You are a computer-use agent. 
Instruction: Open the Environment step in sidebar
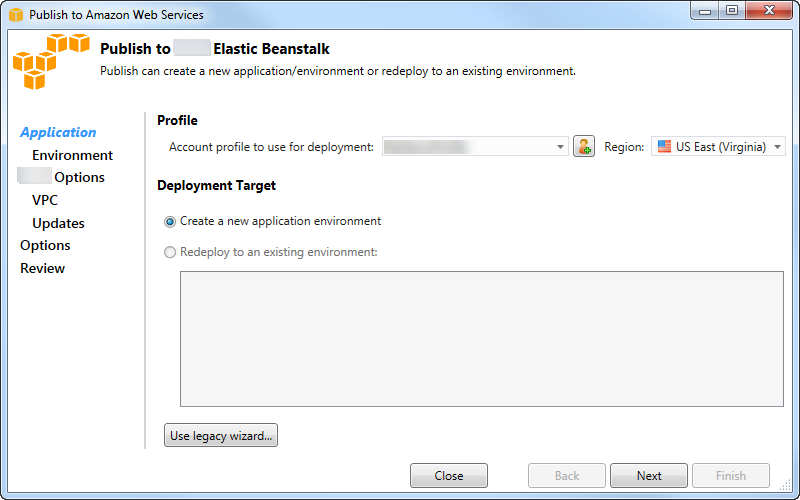tap(72, 156)
